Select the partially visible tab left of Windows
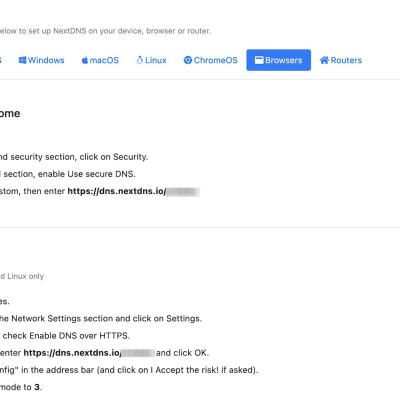This screenshot has width=400, height=400. click(x=1, y=60)
